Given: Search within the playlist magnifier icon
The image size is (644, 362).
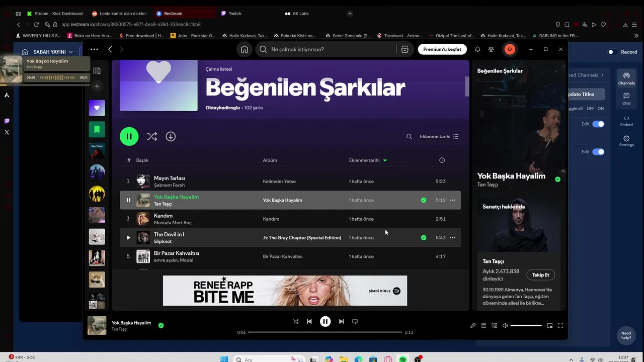Looking at the screenshot, I should [x=409, y=136].
